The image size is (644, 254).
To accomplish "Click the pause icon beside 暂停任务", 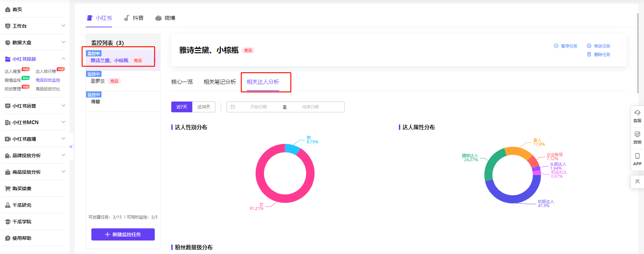I will pyautogui.click(x=556, y=46).
